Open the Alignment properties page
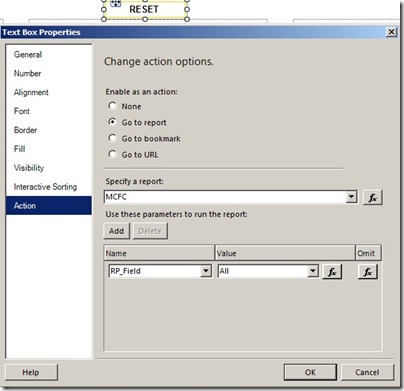The image size is (404, 391). [x=31, y=92]
